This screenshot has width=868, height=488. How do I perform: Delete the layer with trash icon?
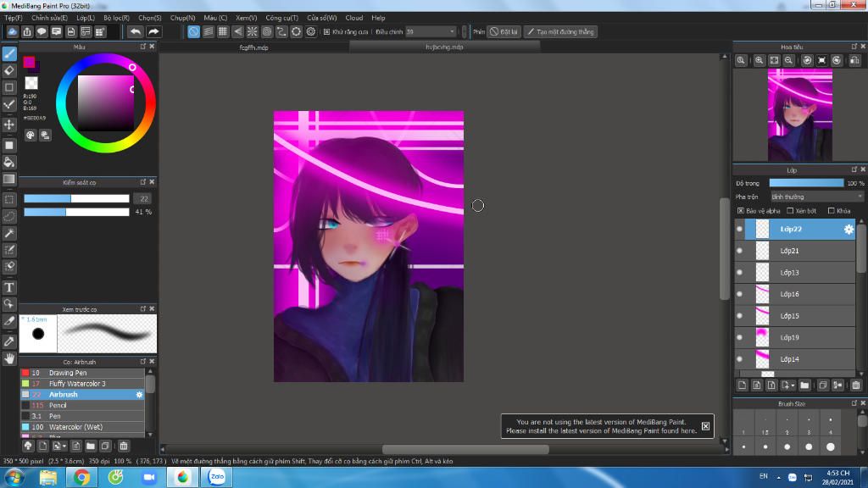point(856,385)
